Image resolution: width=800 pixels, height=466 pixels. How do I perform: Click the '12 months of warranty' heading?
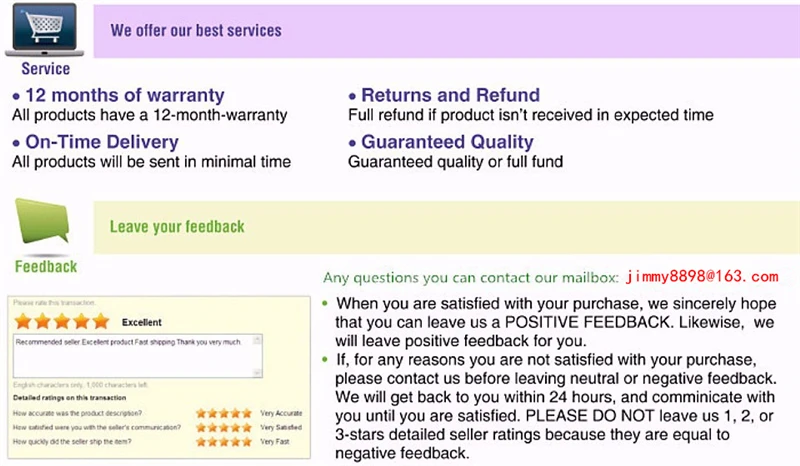124,95
